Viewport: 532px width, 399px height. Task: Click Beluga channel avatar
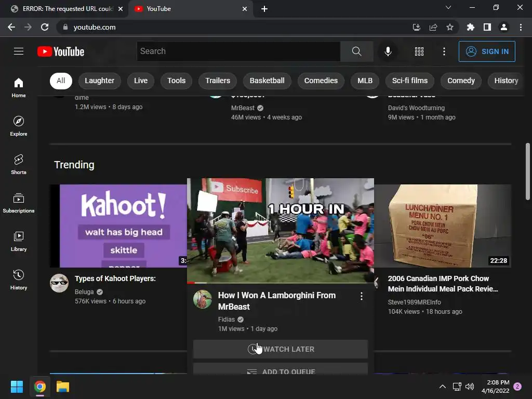click(59, 283)
